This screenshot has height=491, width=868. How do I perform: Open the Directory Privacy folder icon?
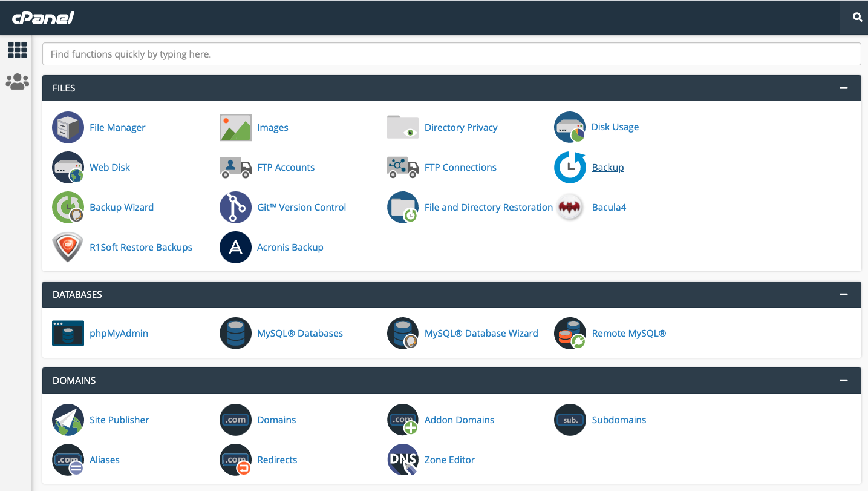[403, 127]
